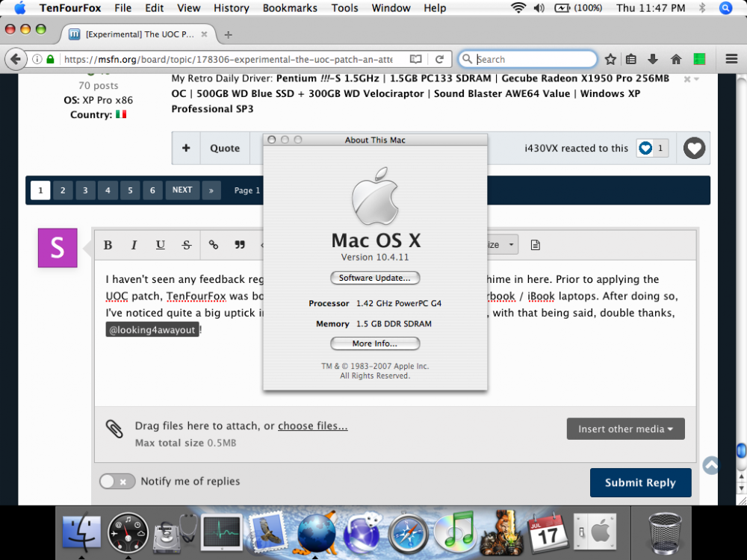Screen dimensions: 747x560
Task: Open the Bookmarks menu in menu bar
Action: [290, 8]
